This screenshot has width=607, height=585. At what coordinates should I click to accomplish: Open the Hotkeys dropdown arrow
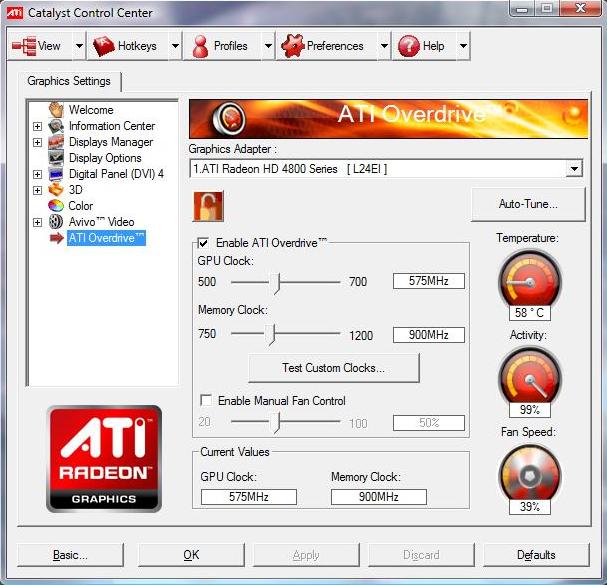pyautogui.click(x=175, y=46)
